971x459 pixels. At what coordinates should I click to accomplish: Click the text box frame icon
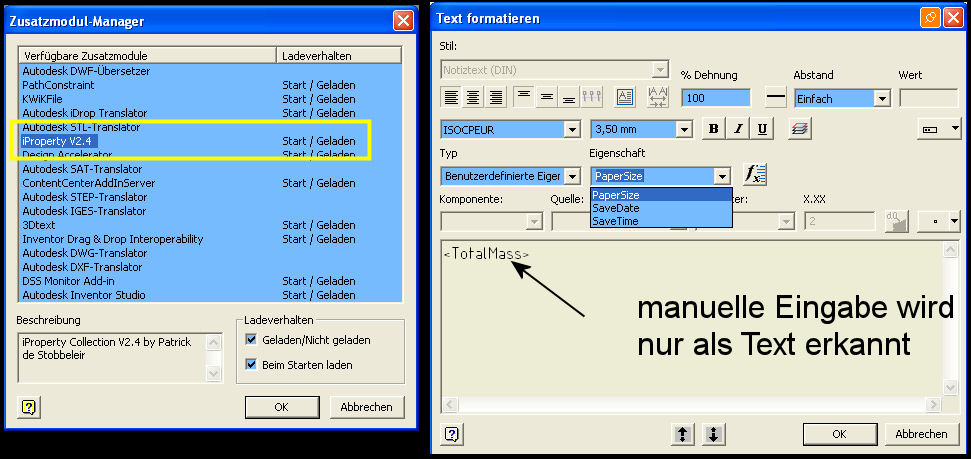coord(625,97)
